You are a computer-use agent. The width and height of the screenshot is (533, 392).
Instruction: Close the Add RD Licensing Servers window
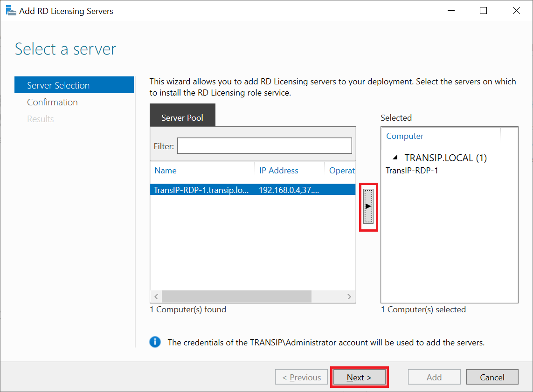pyautogui.click(x=516, y=11)
